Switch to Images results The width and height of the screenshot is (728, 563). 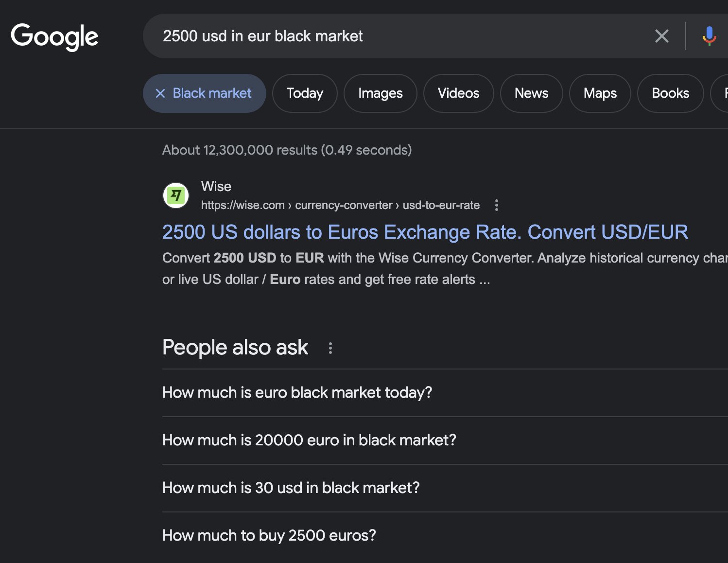coord(381,93)
